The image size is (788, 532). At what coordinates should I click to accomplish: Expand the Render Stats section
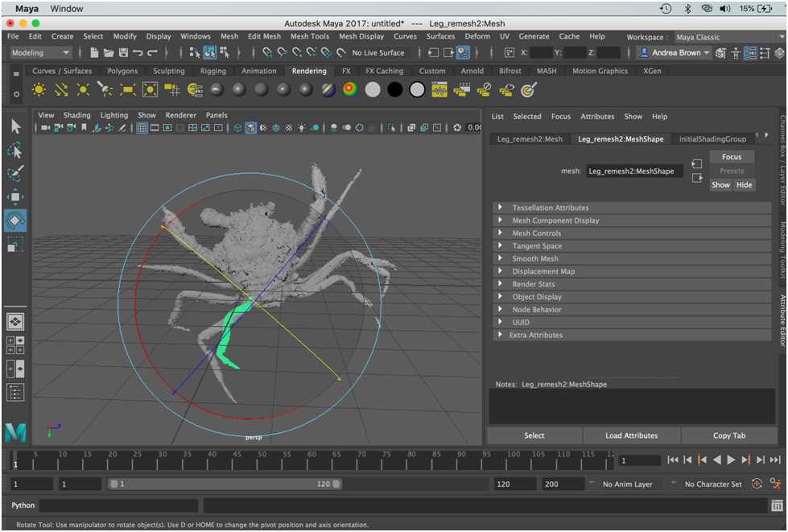pos(632,284)
